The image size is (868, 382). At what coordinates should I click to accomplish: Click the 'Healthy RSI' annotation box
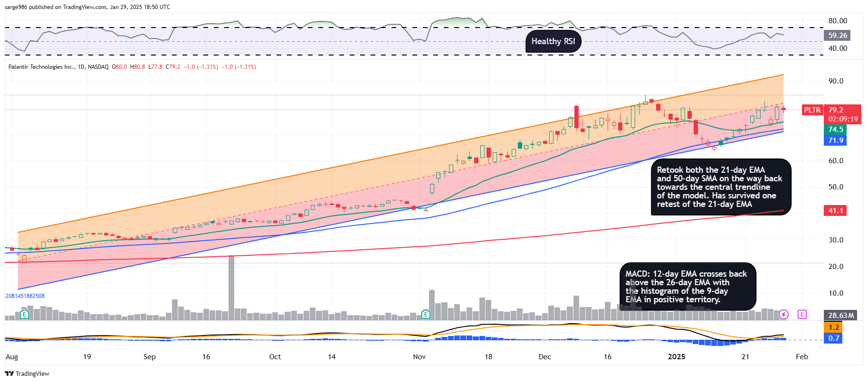point(553,41)
